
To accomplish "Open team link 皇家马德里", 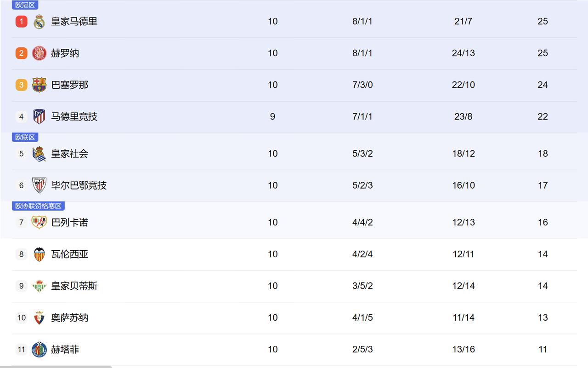I will pyautogui.click(x=74, y=22).
